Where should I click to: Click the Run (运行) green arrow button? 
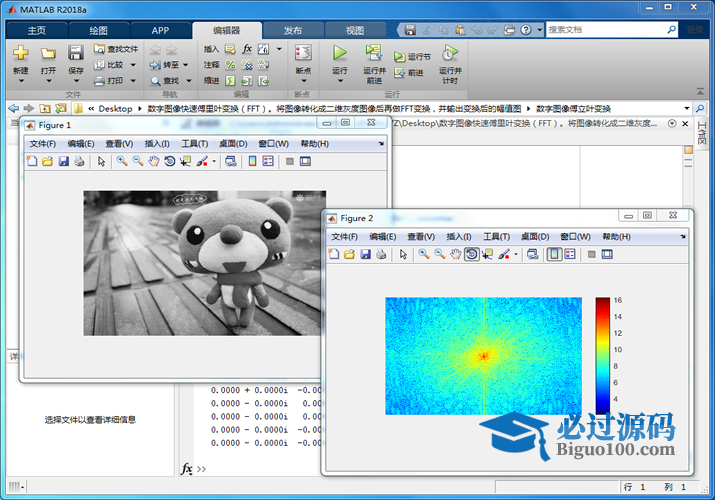pos(340,53)
